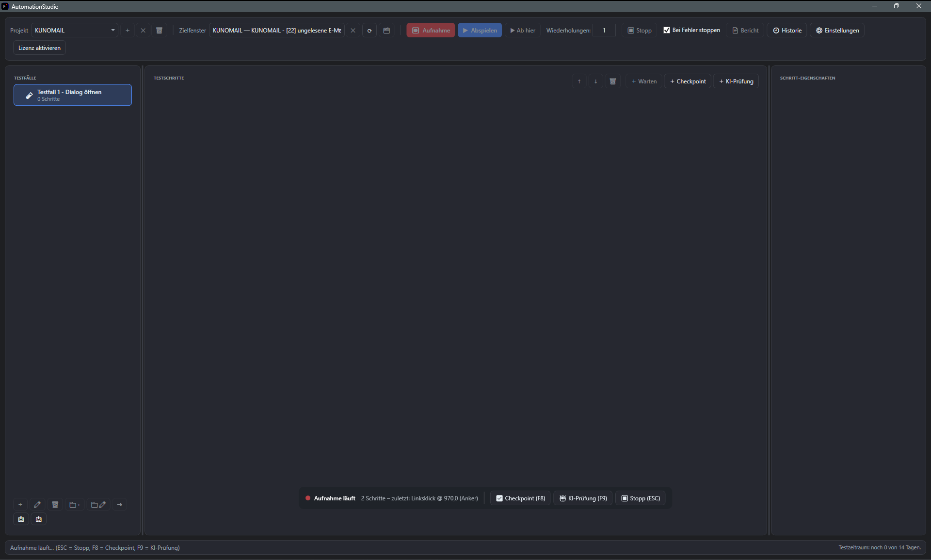Open the Einstellungen settings

[837, 31]
